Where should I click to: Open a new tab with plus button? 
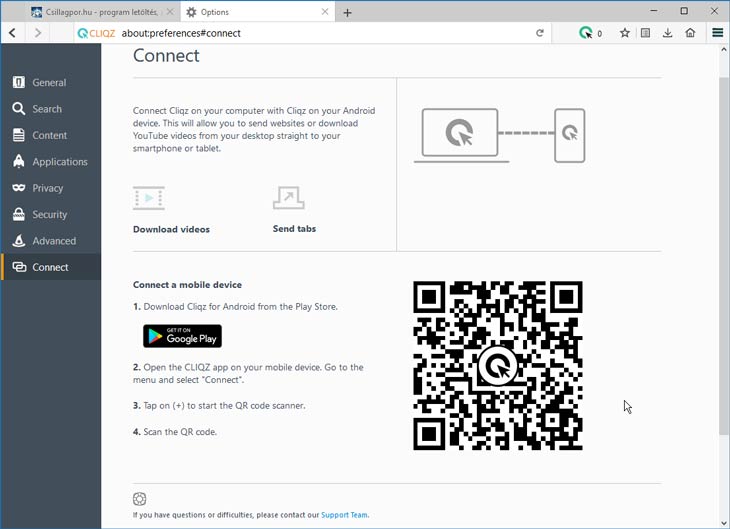[x=347, y=13]
